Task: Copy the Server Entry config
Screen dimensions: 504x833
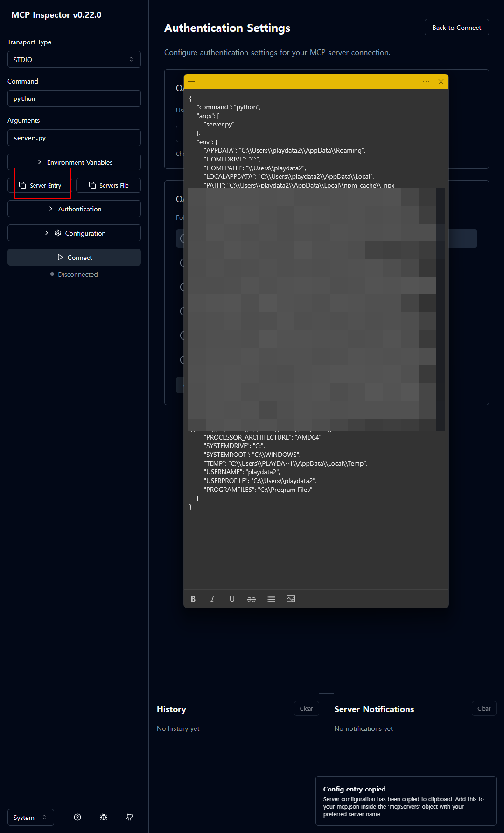Action: pyautogui.click(x=40, y=185)
